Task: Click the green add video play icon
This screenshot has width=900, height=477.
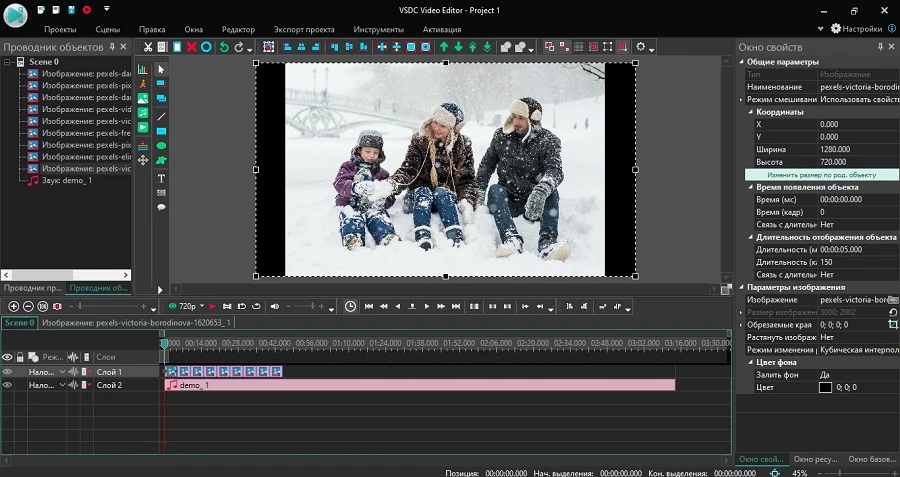Action: tap(142, 127)
